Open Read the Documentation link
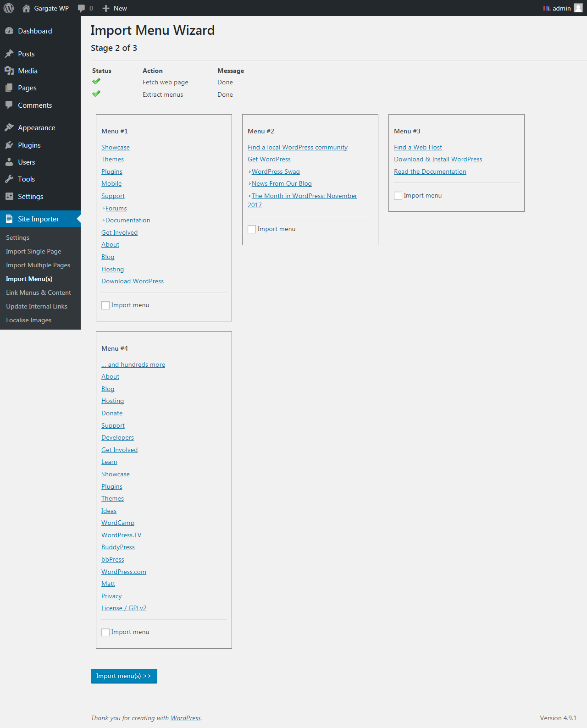Viewport: 587px width, 728px height. click(x=430, y=171)
